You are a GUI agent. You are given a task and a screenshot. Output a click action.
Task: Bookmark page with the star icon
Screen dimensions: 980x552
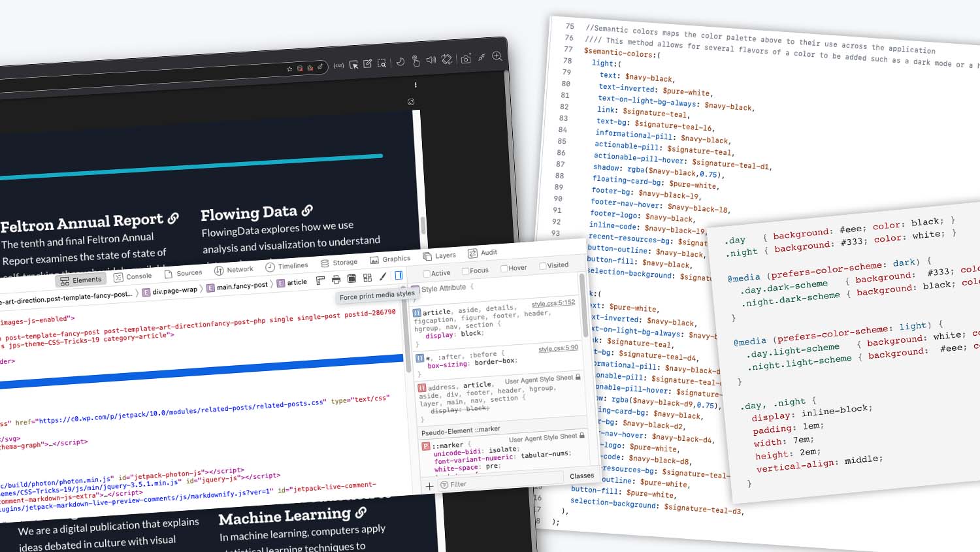289,69
